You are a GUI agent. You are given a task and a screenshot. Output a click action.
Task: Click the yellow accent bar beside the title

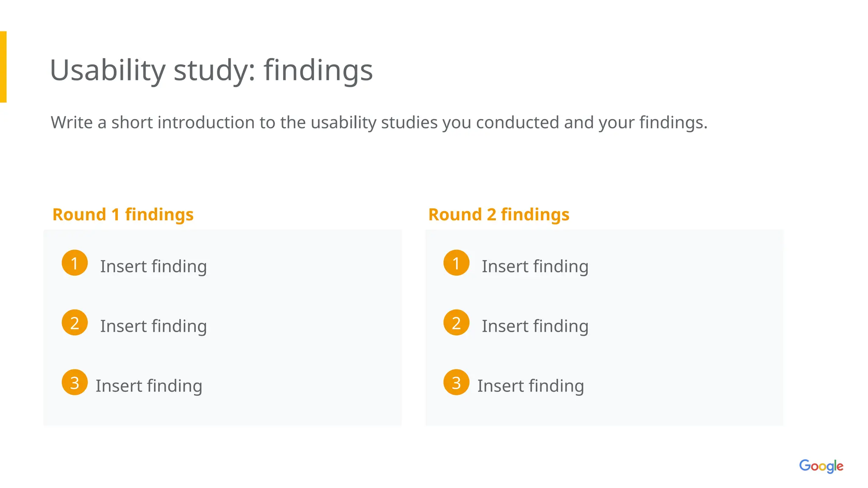3,67
